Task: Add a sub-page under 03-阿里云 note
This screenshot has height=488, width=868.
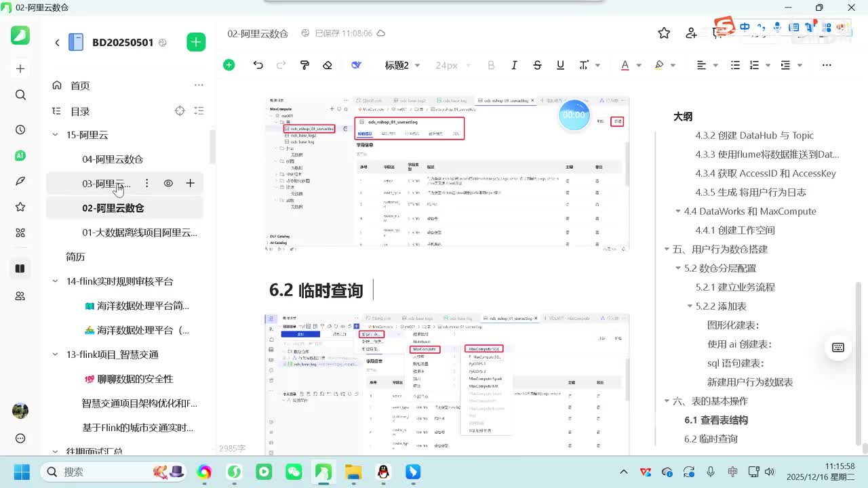Action: [190, 183]
